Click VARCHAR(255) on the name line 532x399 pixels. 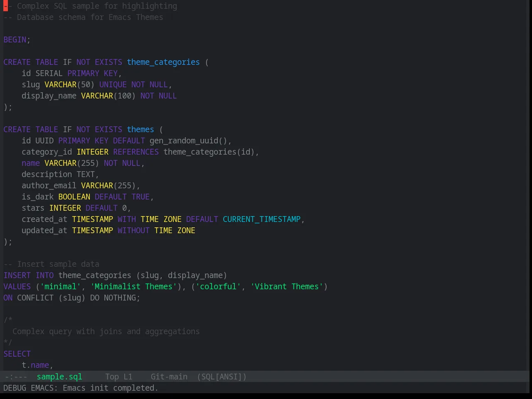72,163
